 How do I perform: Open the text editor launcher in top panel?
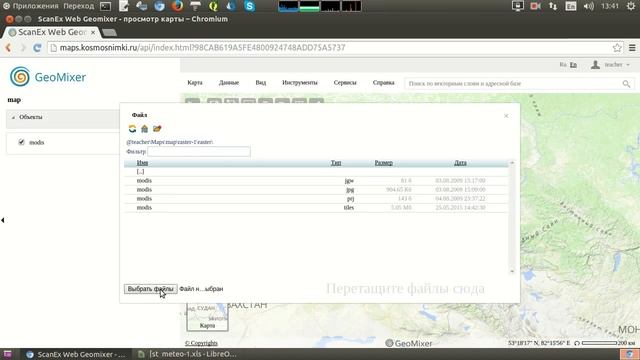pyautogui.click(x=124, y=6)
